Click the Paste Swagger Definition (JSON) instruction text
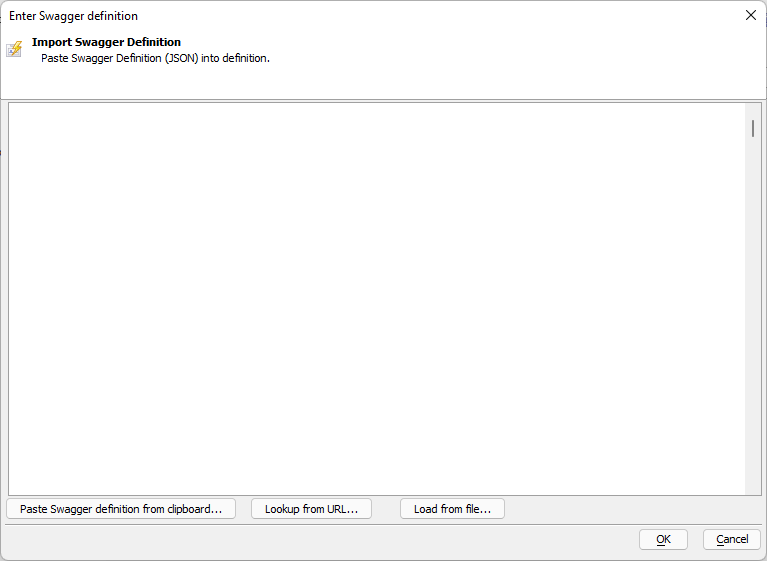 [155, 58]
